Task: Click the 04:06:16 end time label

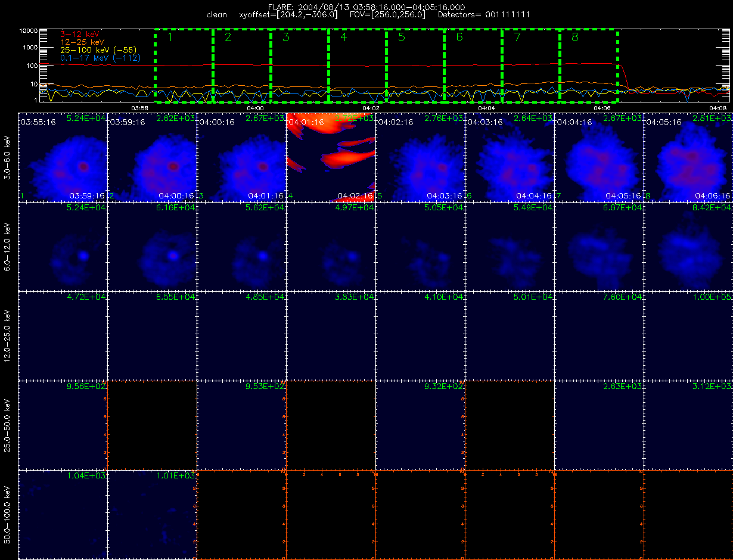Action: (713, 195)
